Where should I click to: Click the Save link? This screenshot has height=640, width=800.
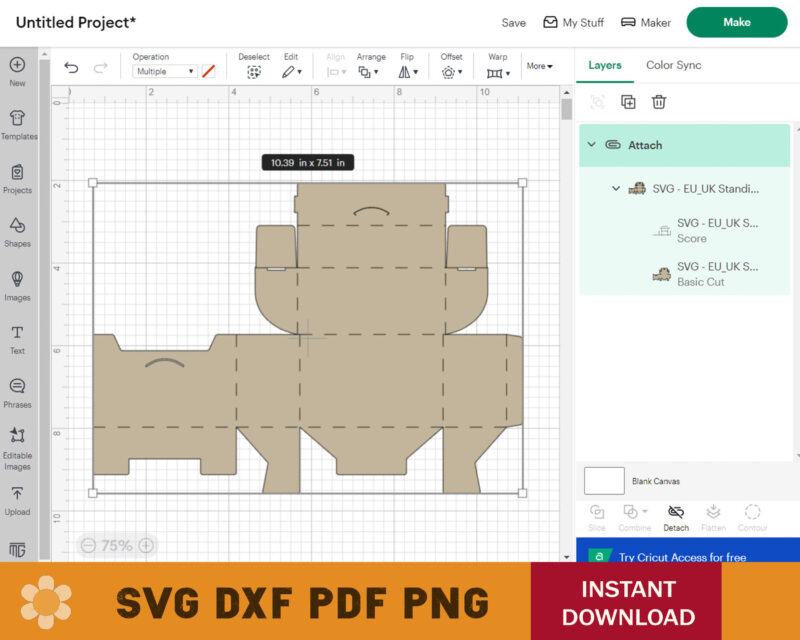(x=513, y=22)
